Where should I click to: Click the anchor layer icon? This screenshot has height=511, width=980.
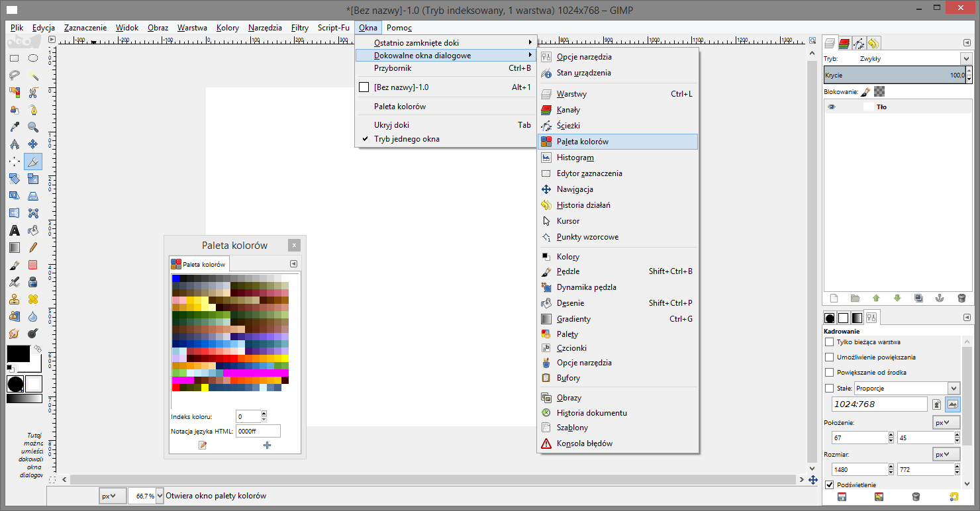point(939,299)
